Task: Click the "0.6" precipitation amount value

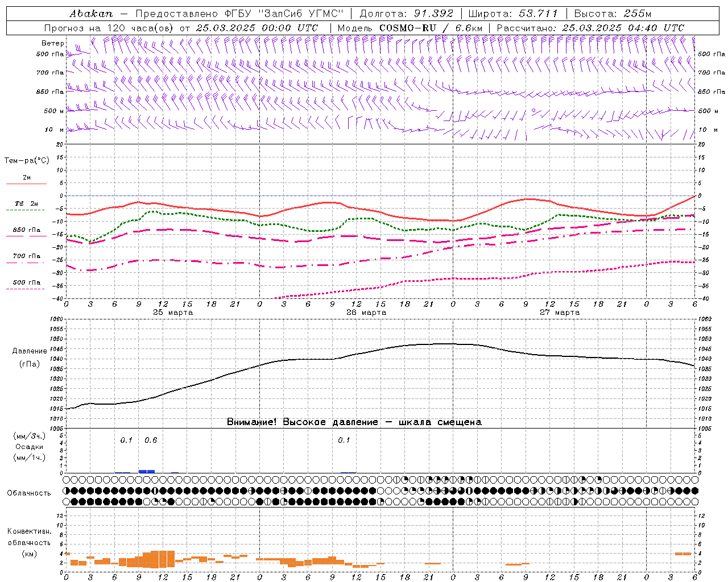Action: tap(151, 440)
